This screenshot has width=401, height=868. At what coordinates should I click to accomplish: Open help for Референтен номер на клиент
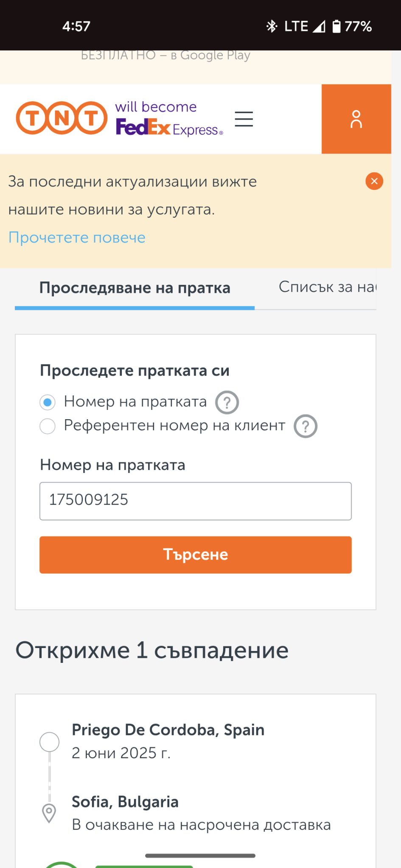pyautogui.click(x=306, y=426)
